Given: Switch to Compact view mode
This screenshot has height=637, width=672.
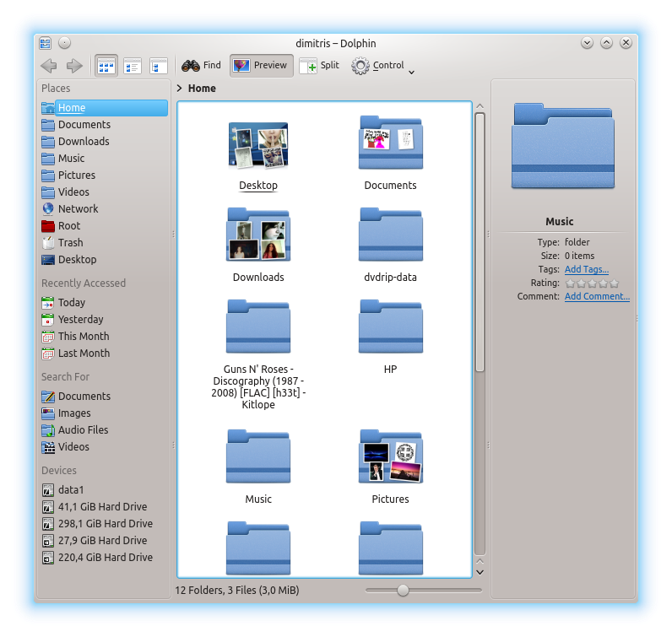Looking at the screenshot, I should tap(132, 66).
